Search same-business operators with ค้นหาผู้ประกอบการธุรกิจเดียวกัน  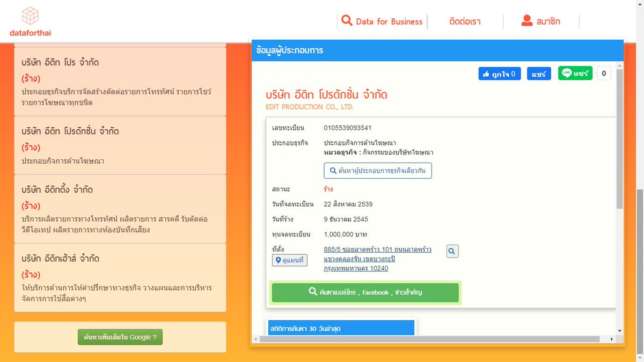click(378, 171)
